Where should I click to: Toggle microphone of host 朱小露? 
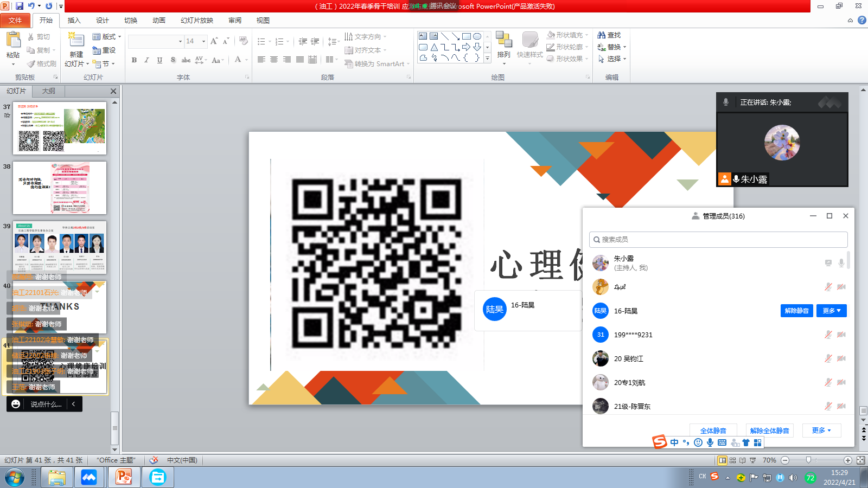click(841, 263)
